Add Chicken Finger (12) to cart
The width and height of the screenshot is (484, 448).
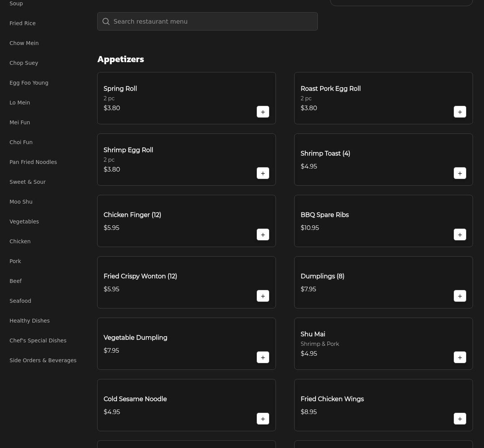[x=263, y=235]
